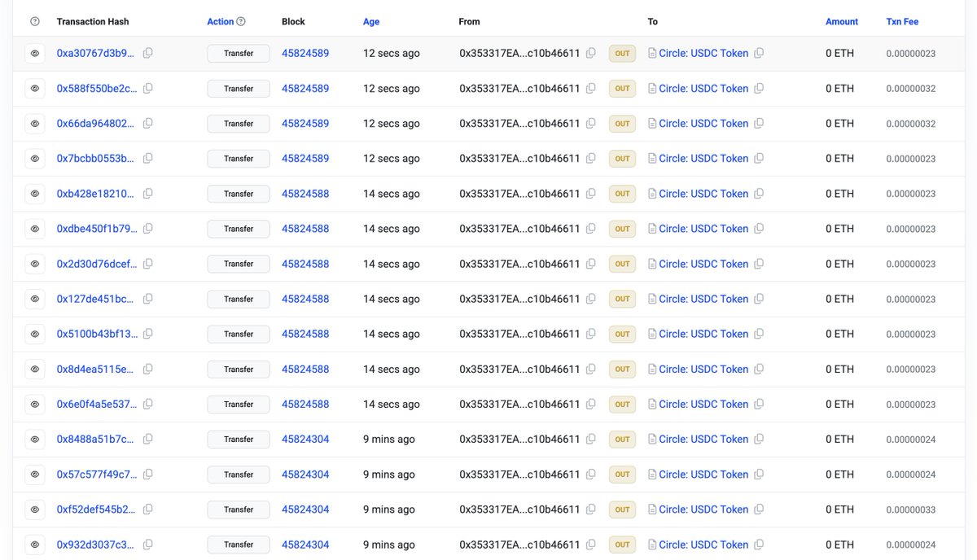Click Transfer button in row 0x932d3037c3
This screenshot has height=560, width=977.
tap(239, 544)
